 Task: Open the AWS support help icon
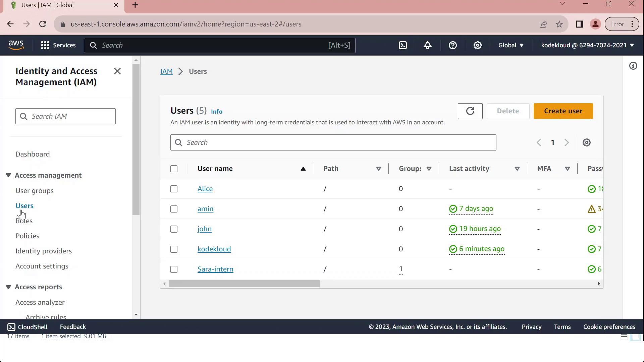pyautogui.click(x=452, y=45)
